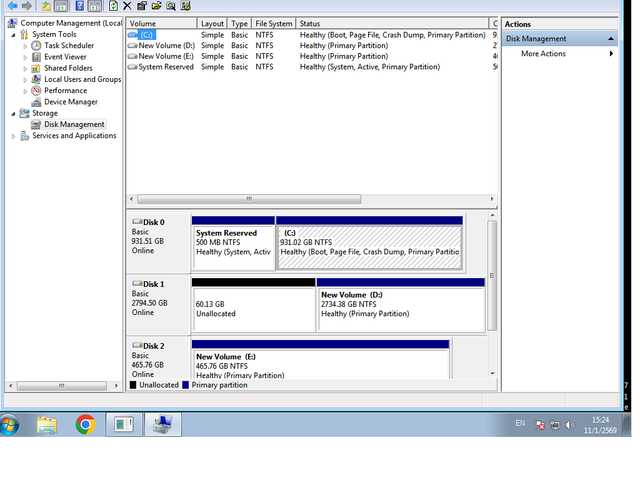Screen dimensions: 640x480
Task: Expand the Performance node arrow
Action: (x=25, y=91)
